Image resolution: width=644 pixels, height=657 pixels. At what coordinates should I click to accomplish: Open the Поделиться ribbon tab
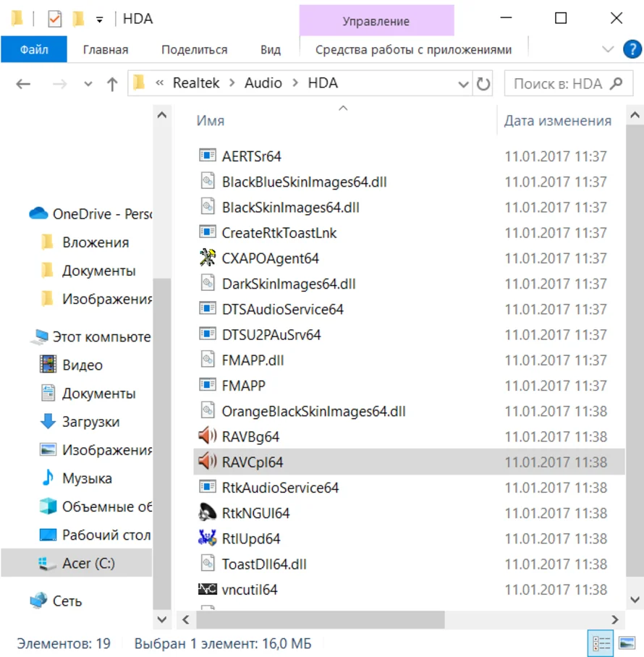[x=195, y=49]
